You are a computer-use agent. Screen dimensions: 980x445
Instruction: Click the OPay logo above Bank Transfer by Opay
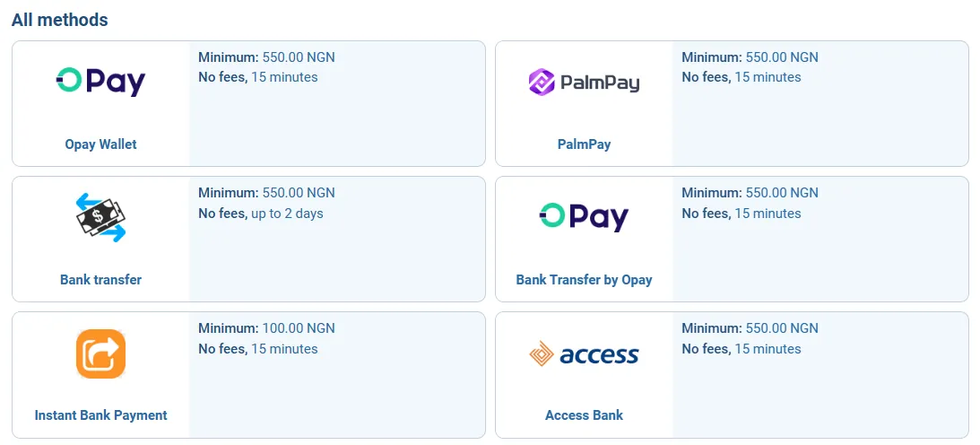click(584, 217)
